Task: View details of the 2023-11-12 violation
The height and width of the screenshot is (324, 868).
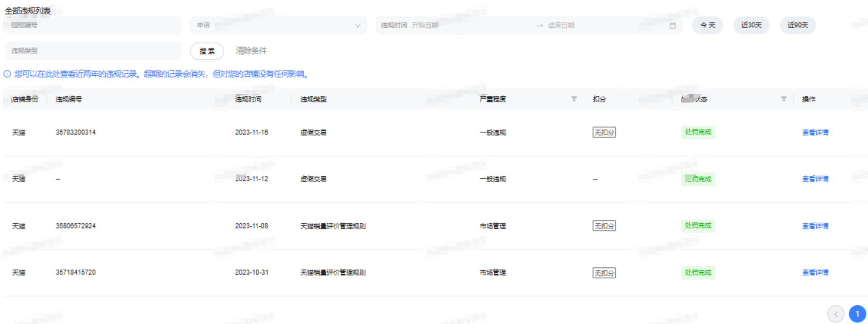Action: coord(815,179)
